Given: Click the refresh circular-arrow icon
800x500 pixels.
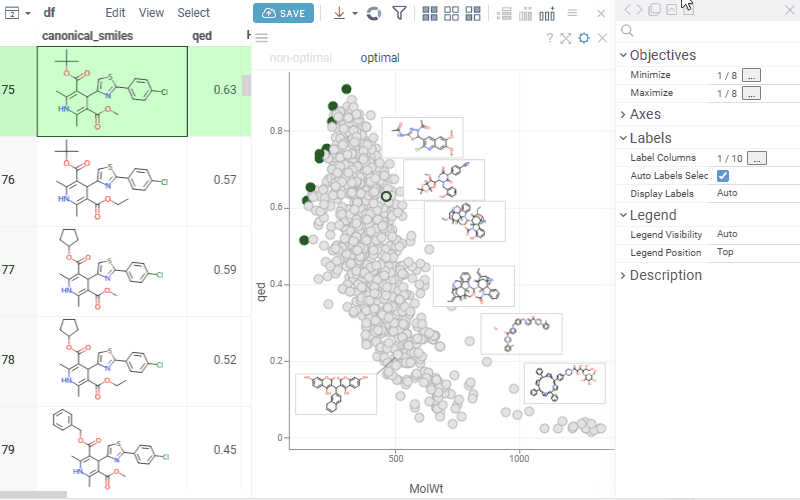Looking at the screenshot, I should (373, 13).
